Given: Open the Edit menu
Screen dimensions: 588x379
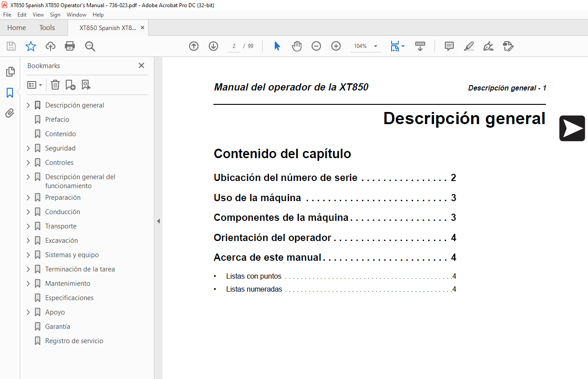Looking at the screenshot, I should click(x=22, y=15).
